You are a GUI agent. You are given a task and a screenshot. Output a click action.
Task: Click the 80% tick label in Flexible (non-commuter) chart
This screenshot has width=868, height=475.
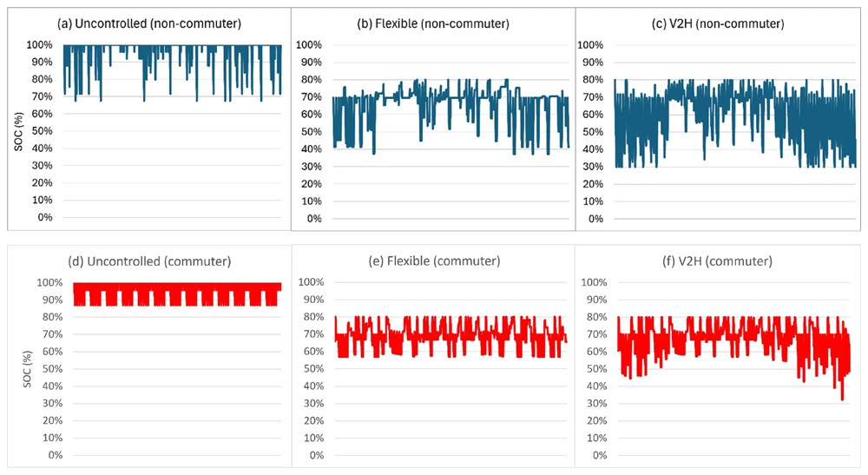click(311, 80)
